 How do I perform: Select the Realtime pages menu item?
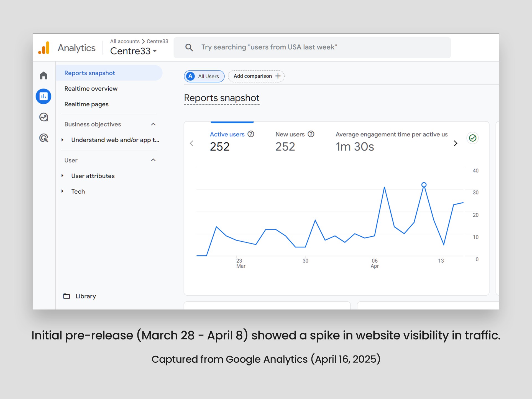pyautogui.click(x=86, y=104)
